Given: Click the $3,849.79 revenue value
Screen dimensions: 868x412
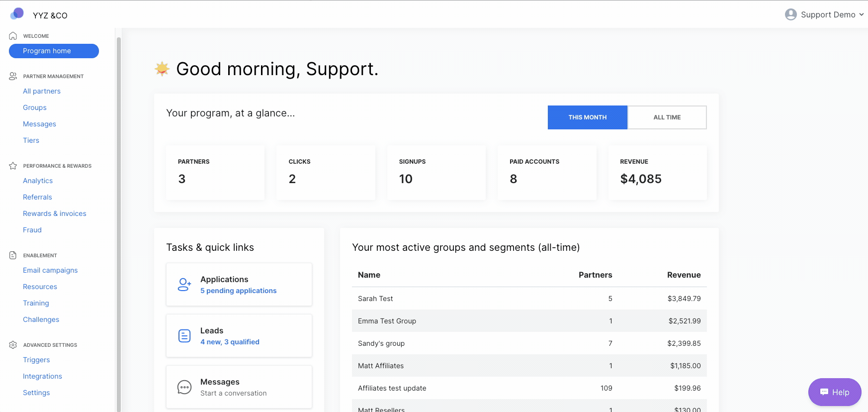Looking at the screenshot, I should click(684, 299).
